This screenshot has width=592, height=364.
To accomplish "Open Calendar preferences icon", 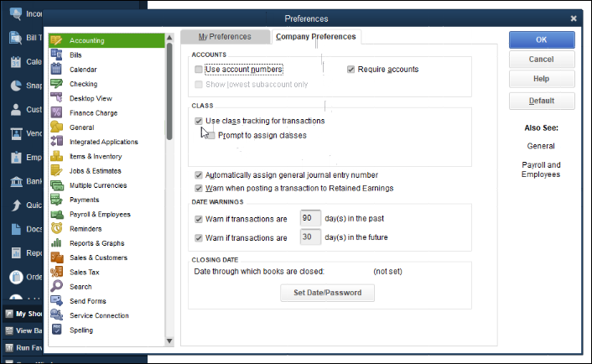I will (57, 69).
